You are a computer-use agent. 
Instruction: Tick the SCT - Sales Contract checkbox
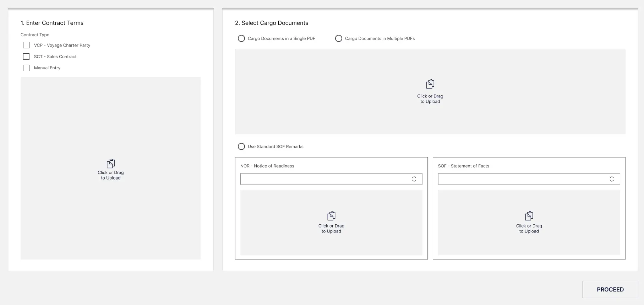pos(26,57)
